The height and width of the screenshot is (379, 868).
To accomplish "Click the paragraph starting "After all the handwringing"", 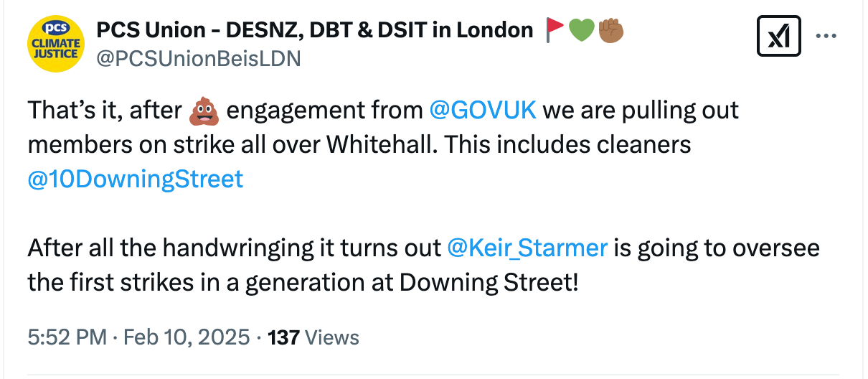I will tap(233, 248).
